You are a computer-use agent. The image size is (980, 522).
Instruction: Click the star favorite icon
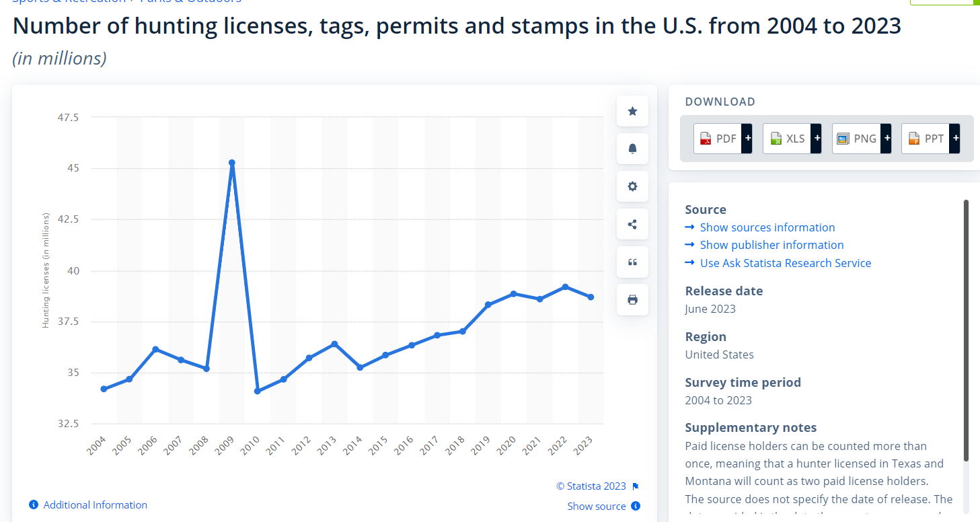pos(632,111)
